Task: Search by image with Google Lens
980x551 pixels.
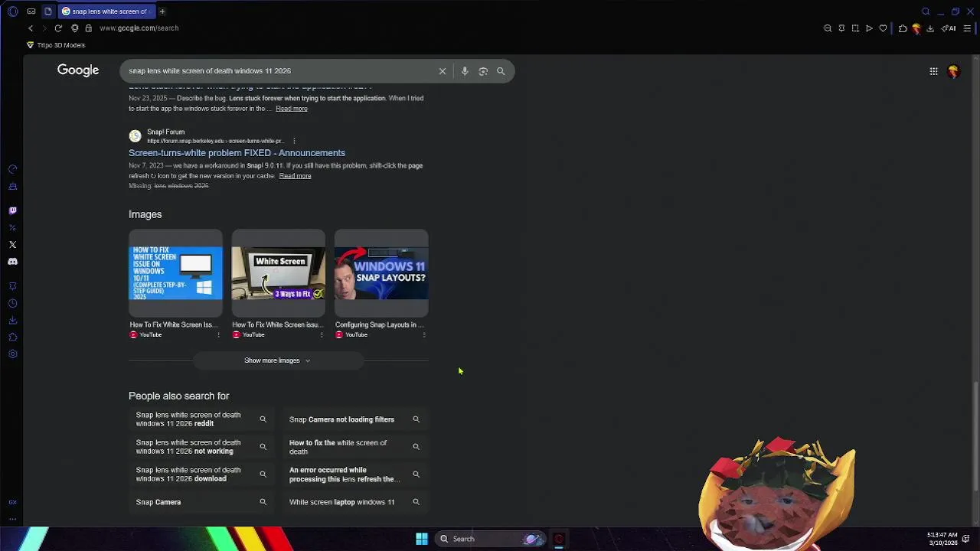Action: point(483,71)
